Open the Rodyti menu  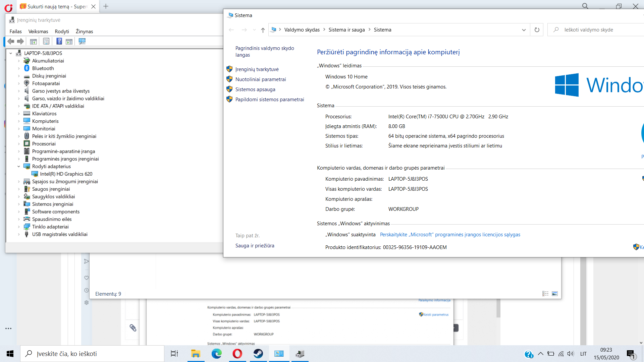62,31
